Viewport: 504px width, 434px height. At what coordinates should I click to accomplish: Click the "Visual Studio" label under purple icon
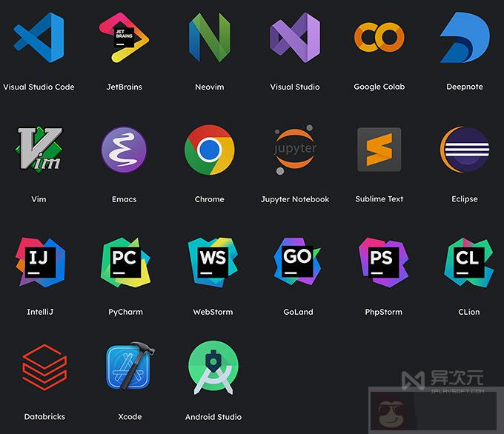coord(295,87)
